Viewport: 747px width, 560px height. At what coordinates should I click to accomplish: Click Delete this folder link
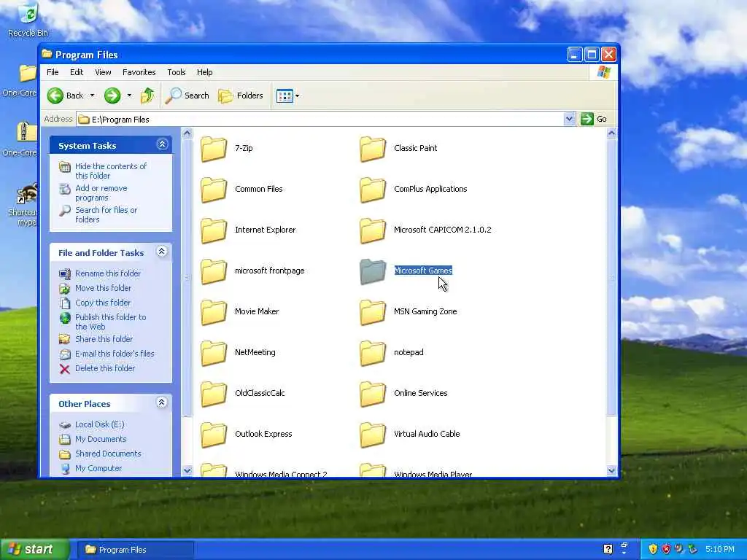pos(105,368)
